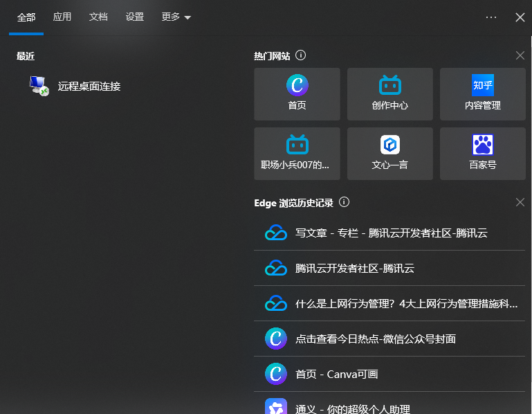
Task: Open the 职场小兵007的... Bilibili tile
Action: pyautogui.click(x=297, y=154)
